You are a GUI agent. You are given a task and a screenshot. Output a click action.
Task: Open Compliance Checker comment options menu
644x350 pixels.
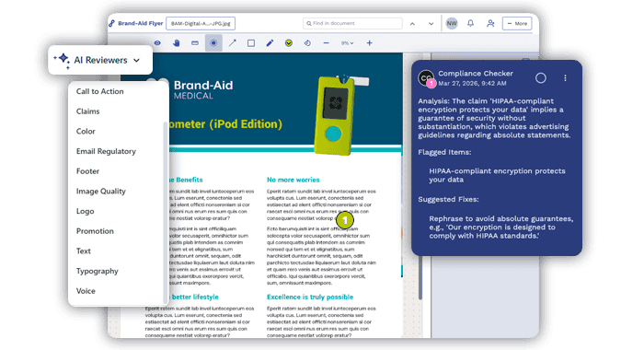pos(565,78)
